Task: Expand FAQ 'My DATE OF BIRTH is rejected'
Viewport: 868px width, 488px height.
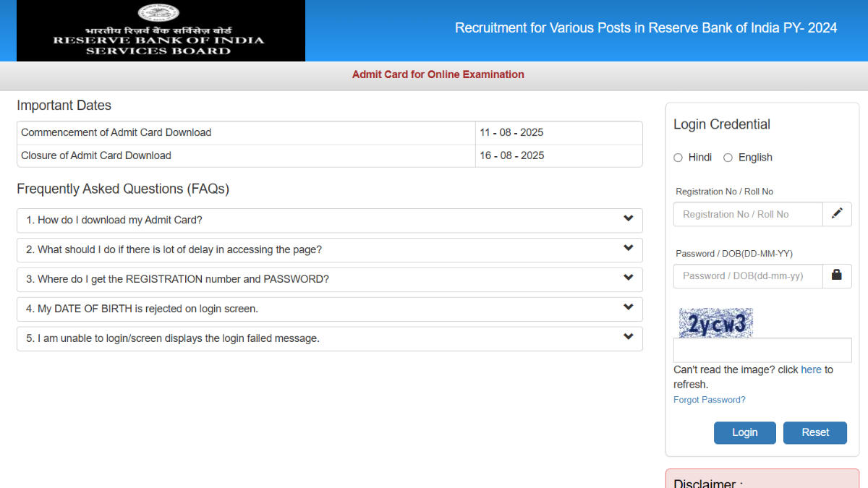Action: point(329,309)
